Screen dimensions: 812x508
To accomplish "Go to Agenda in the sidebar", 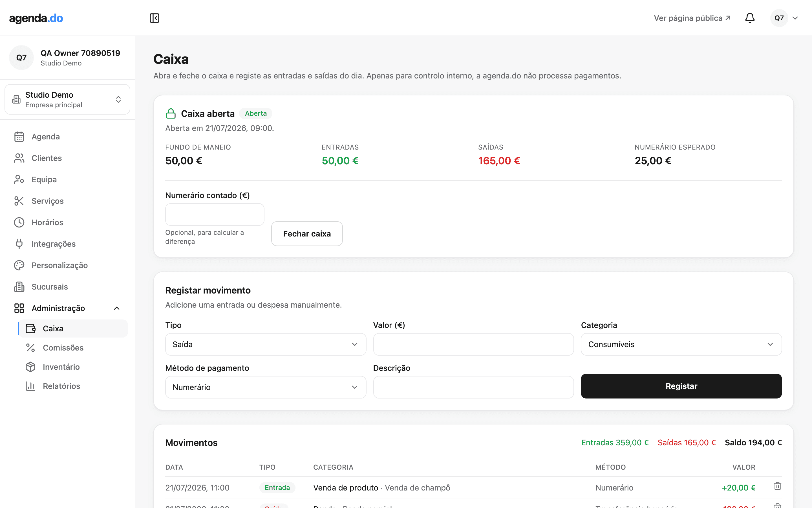I will [x=46, y=137].
